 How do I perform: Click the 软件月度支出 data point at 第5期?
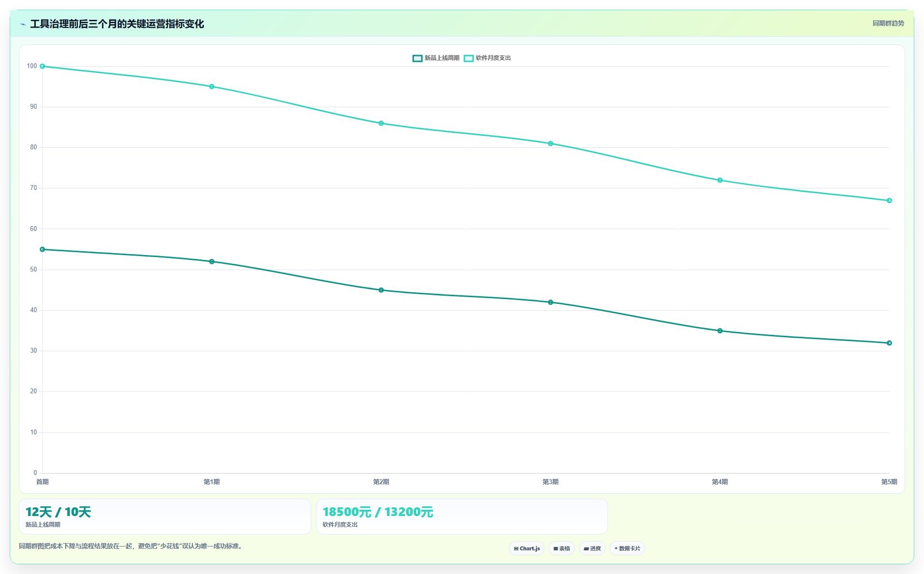pyautogui.click(x=889, y=201)
